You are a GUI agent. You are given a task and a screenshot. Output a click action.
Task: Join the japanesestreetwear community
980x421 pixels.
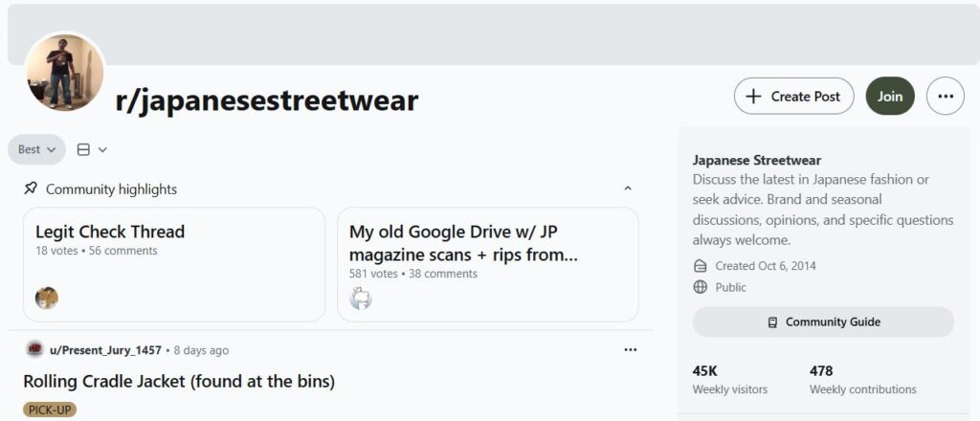pos(890,96)
